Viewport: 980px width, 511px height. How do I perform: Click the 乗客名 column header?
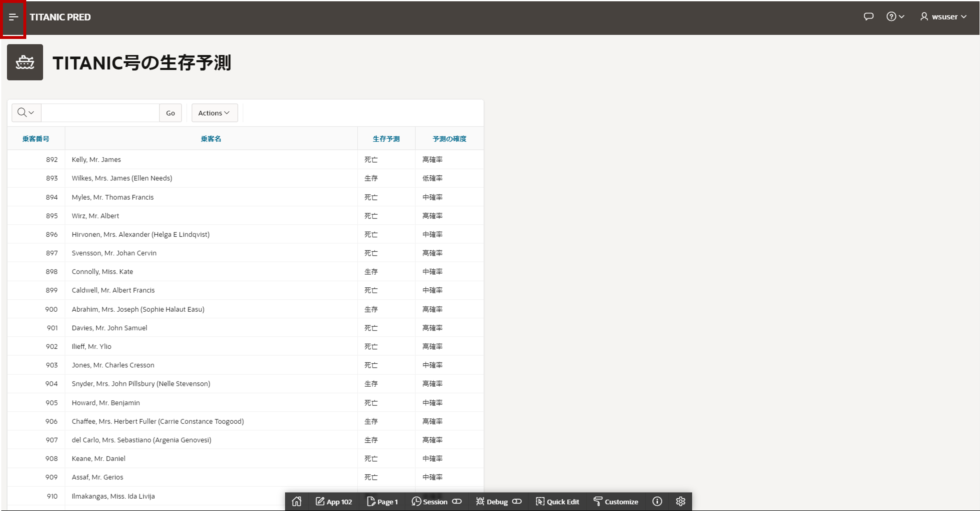tap(211, 139)
